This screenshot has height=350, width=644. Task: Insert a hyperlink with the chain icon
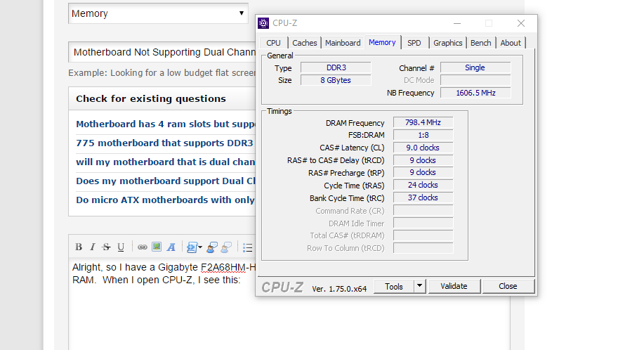[x=142, y=247]
